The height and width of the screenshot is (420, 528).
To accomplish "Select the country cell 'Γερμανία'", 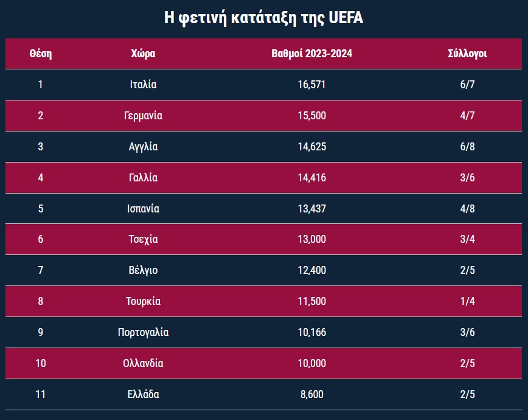I will pyautogui.click(x=143, y=116).
